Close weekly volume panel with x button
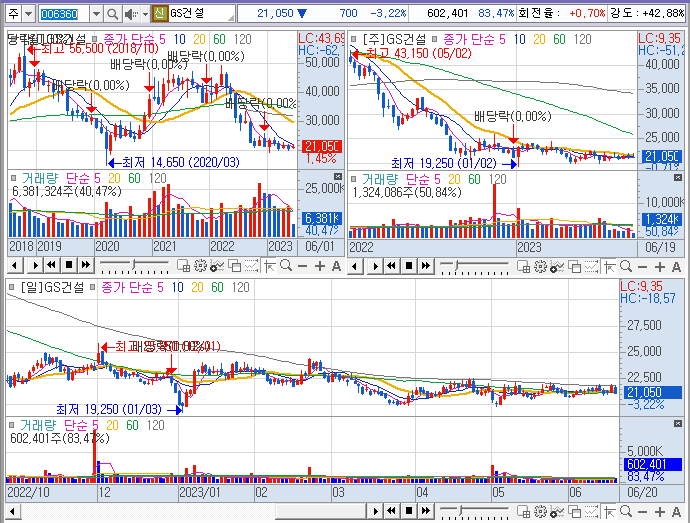 pos(678,177)
